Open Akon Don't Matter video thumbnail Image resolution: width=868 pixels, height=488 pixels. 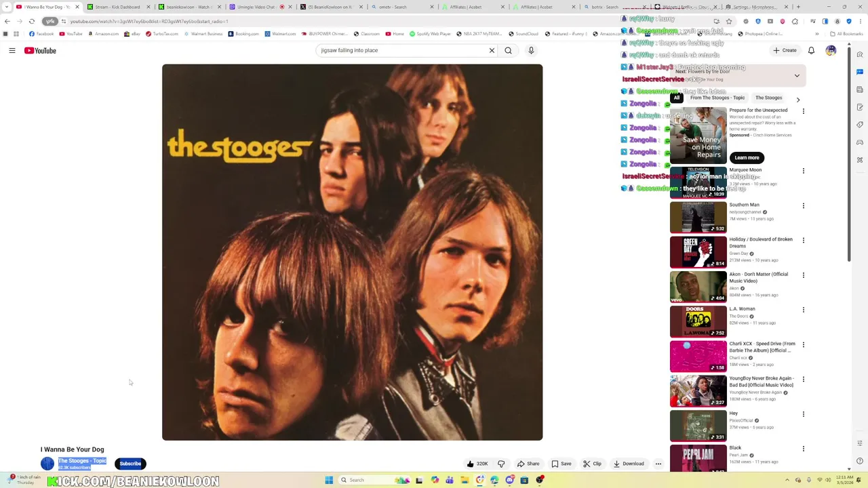[x=698, y=287]
